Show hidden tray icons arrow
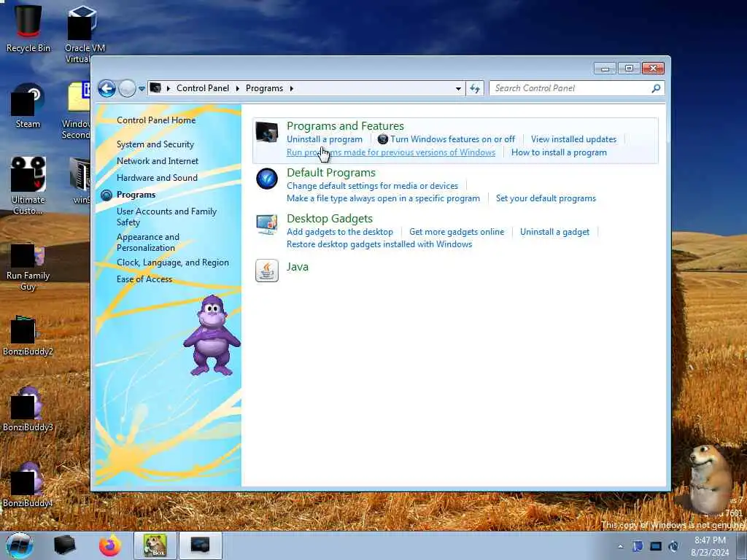The image size is (747, 560). 620,547
